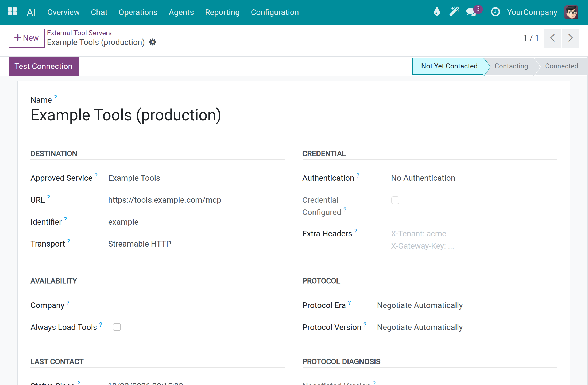Screen dimensions: 588x385
Task: Show help tooltip for URL field
Action: click(48, 197)
